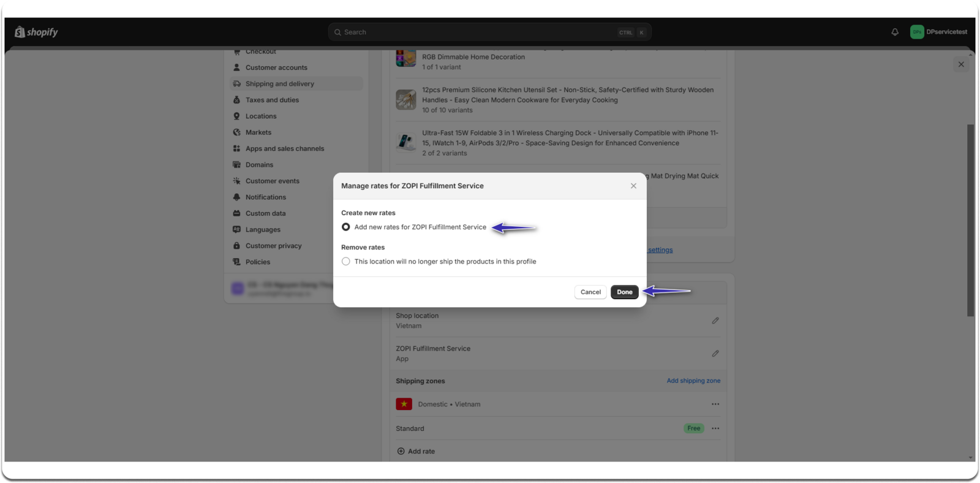
Task: Click the Taxes and duties icon
Action: pos(236,100)
